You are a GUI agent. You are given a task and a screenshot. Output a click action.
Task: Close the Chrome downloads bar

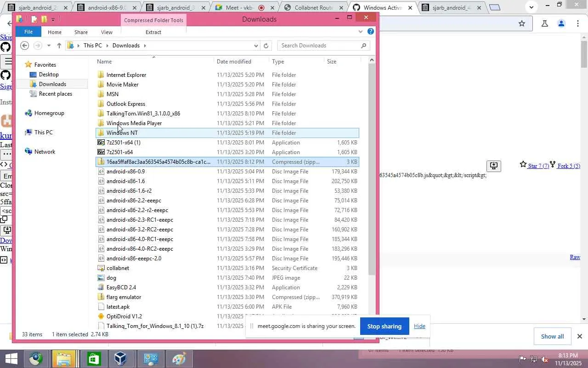tap(580, 336)
